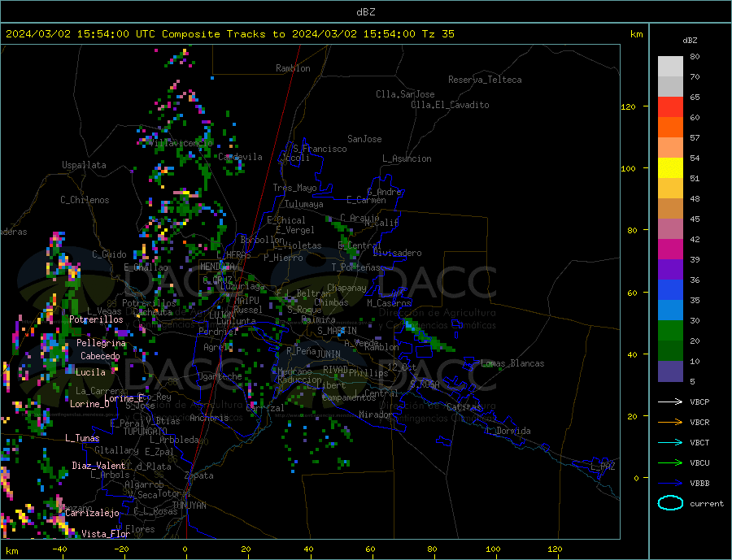Click the L_Dormida map label
The height and width of the screenshot is (560, 732).
508,431
